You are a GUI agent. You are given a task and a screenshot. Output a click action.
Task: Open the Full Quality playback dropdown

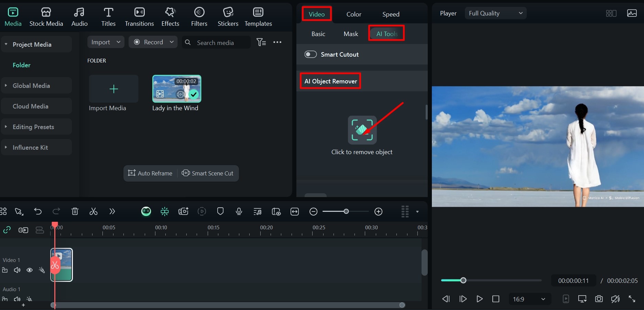[495, 13]
